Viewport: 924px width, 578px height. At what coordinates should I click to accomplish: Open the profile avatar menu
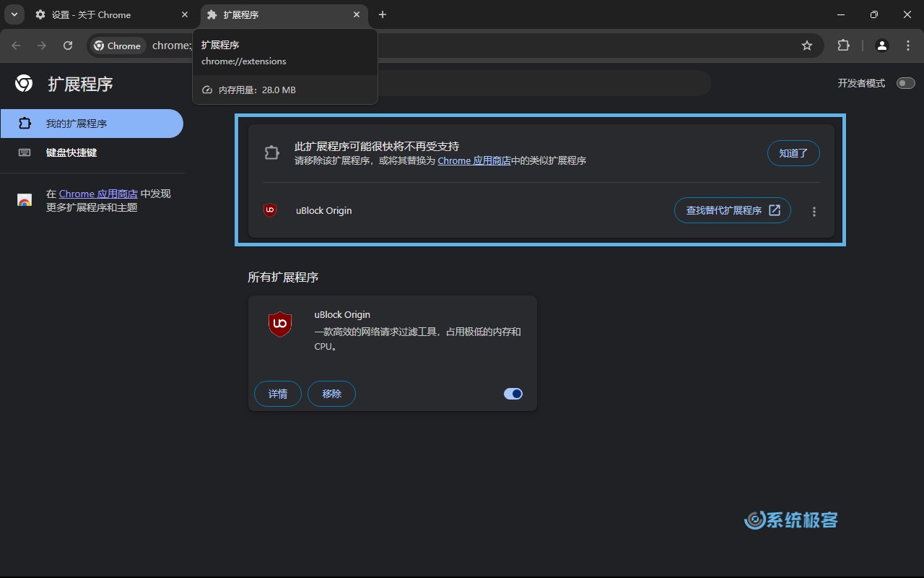click(882, 46)
